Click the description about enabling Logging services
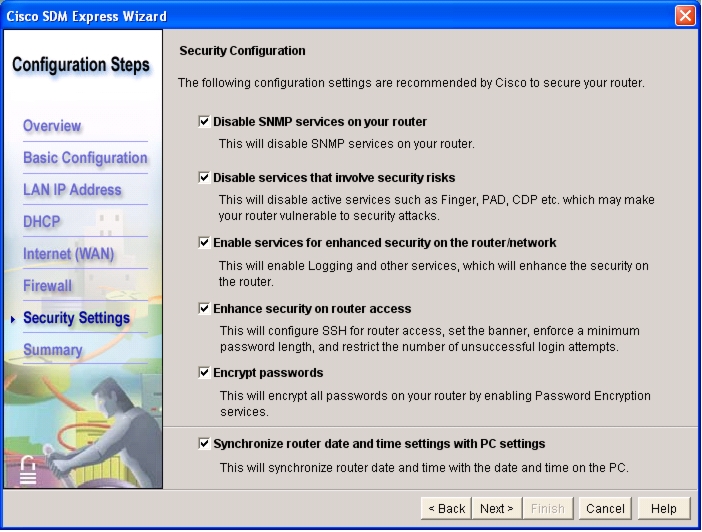The image size is (702, 532). click(x=433, y=274)
